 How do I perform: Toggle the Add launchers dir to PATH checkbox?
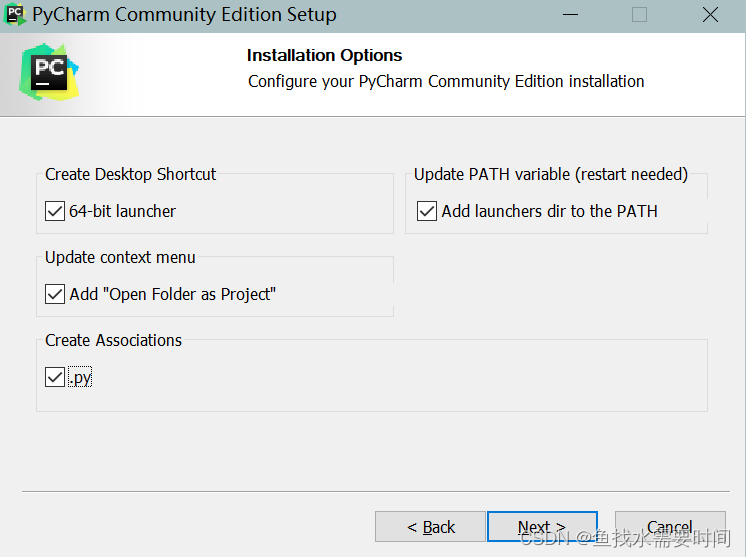(427, 211)
